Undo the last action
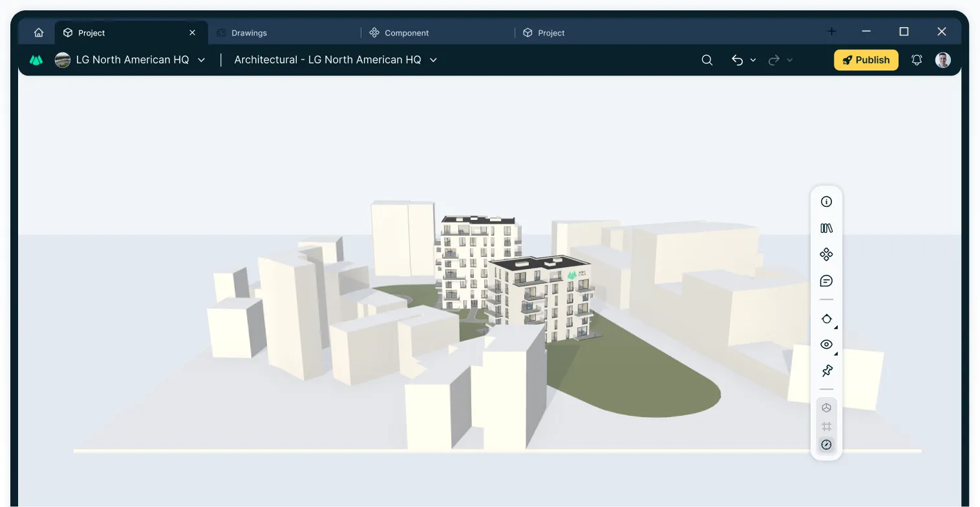 pyautogui.click(x=737, y=60)
